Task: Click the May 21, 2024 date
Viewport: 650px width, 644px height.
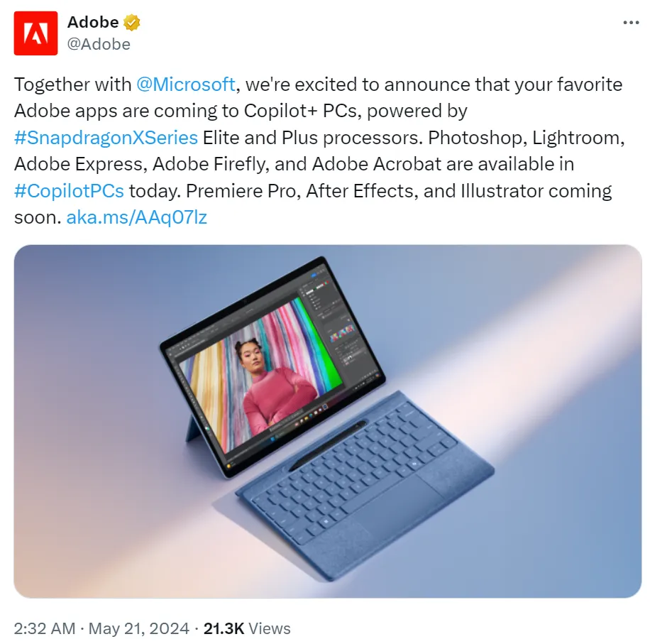Action: click(139, 628)
